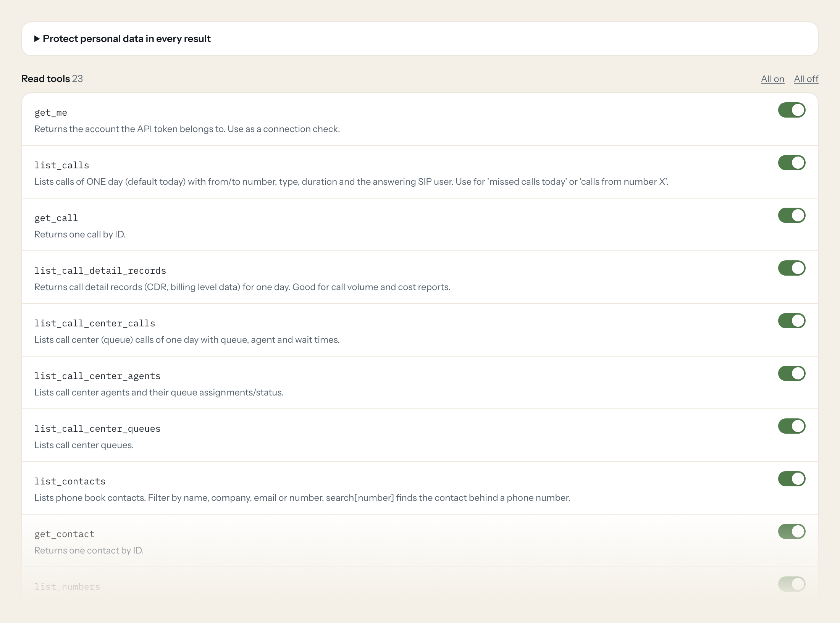Toggle off the get_me tool
Screen dimensions: 840x623
click(x=792, y=110)
